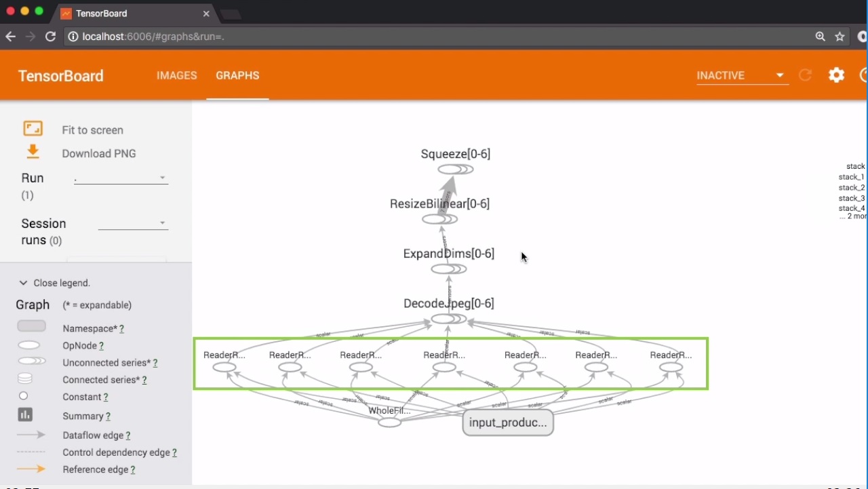Click the Constant legend icon
This screenshot has width=868, height=489.
tap(24, 396)
